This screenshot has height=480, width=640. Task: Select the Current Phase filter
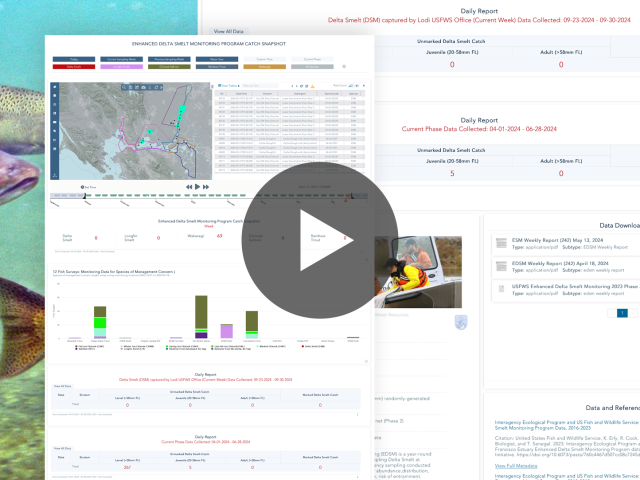click(312, 59)
